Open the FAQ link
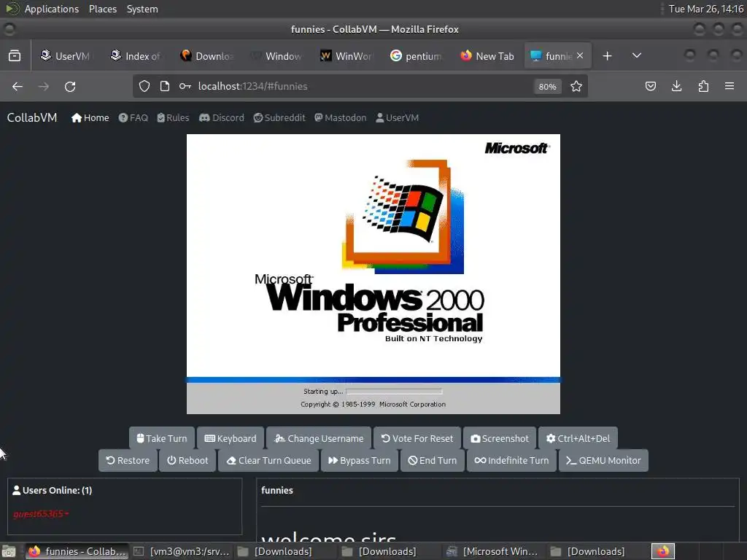Viewport: 747px width, 560px height. click(x=133, y=117)
